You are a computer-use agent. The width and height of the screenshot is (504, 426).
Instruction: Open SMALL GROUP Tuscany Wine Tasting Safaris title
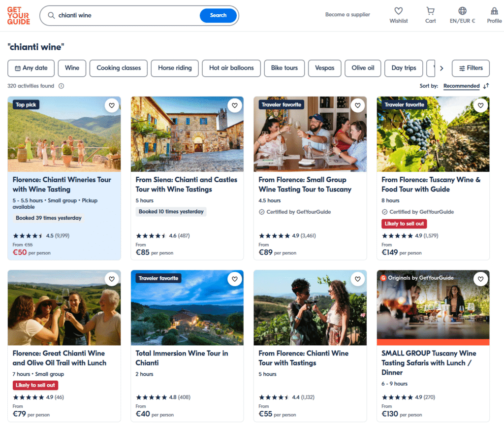[x=429, y=363]
